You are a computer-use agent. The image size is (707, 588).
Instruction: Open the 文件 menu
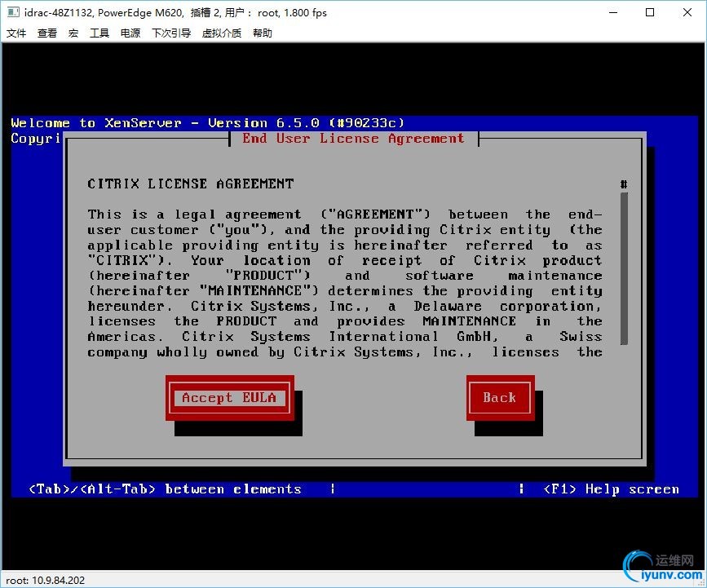click(16, 33)
